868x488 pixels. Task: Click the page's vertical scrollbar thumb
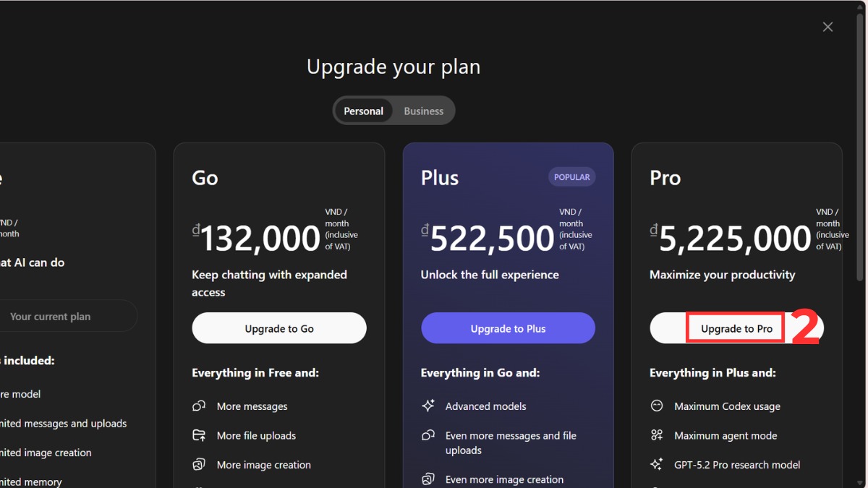861,145
